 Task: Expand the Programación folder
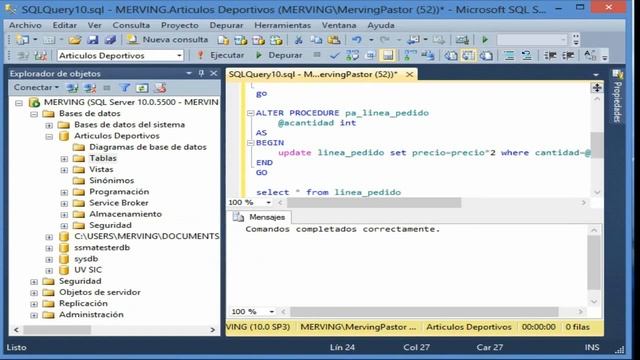pyautogui.click(x=64, y=192)
